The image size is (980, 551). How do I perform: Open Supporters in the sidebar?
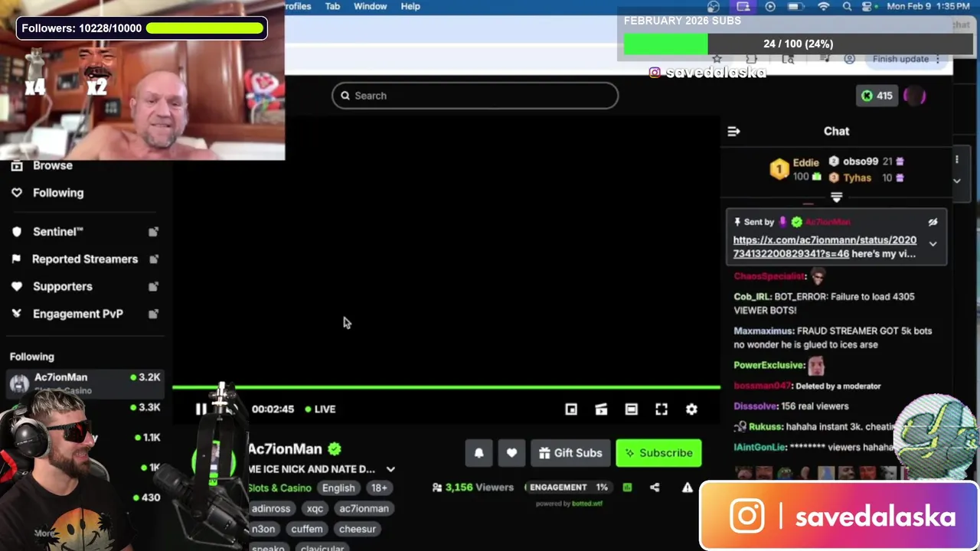click(63, 287)
